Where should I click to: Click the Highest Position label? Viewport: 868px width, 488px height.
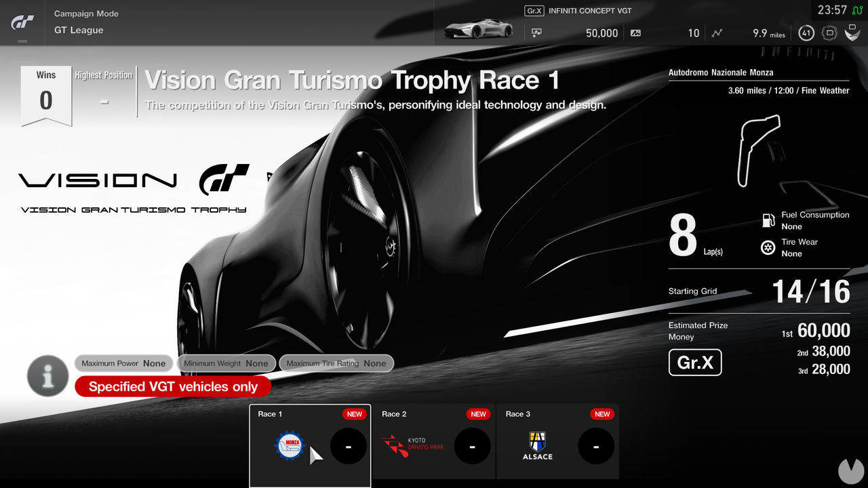104,75
